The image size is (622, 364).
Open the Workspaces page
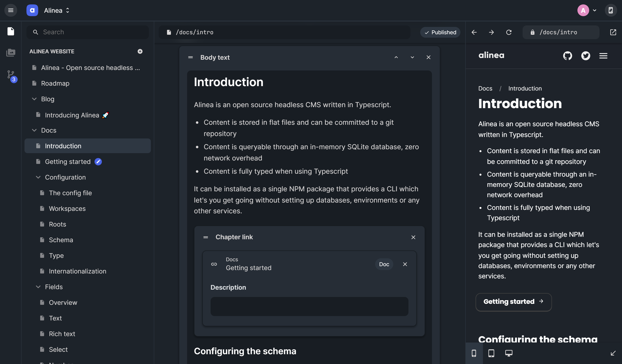click(88, 208)
